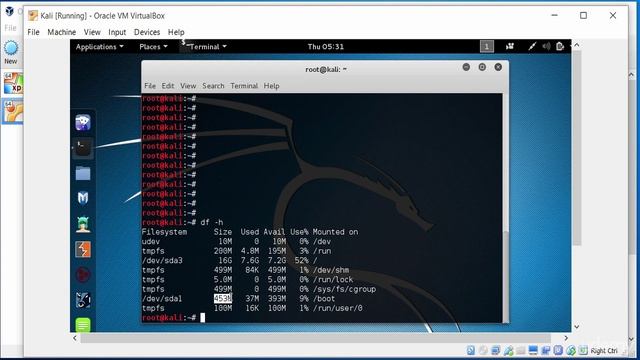The width and height of the screenshot is (640, 360).
Task: Click the /sys/fs/cgroup mount path
Action: pos(344,289)
